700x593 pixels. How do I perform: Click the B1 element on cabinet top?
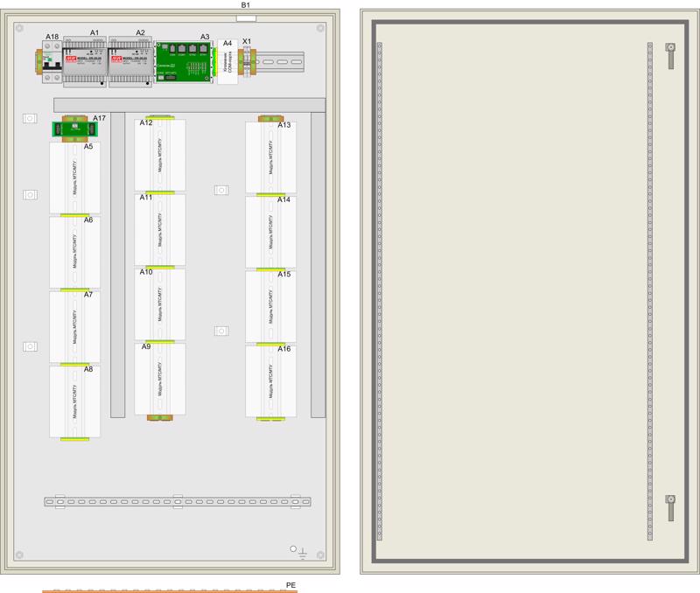[246, 16]
